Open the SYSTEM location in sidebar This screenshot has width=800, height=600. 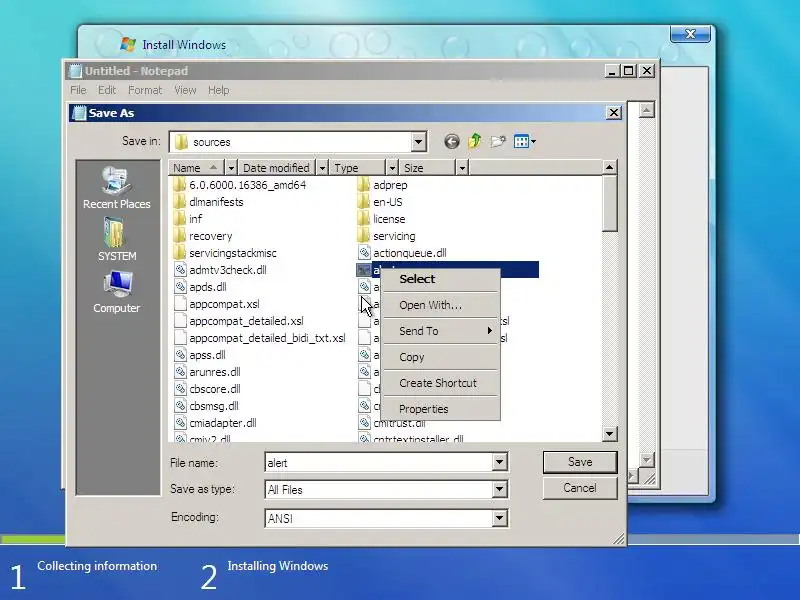point(117,239)
